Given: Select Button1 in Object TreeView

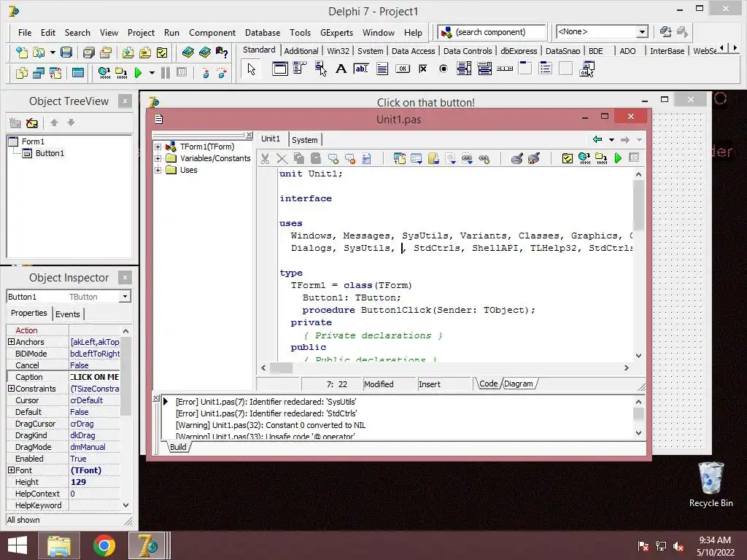Looking at the screenshot, I should tap(50, 153).
